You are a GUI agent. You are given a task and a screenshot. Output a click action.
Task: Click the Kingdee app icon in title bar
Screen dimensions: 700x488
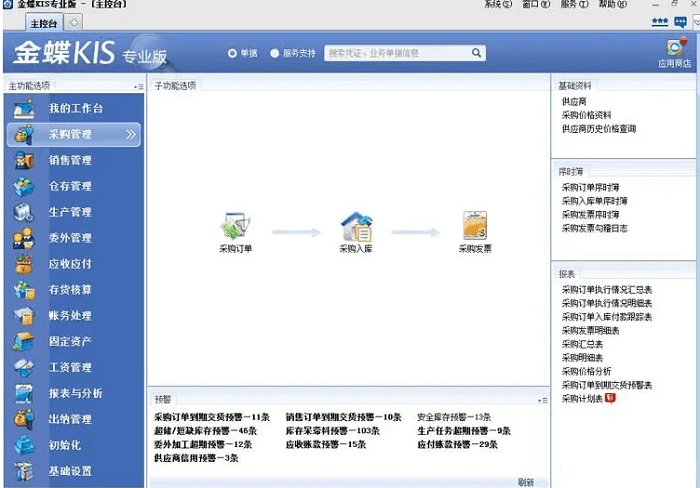point(8,4)
